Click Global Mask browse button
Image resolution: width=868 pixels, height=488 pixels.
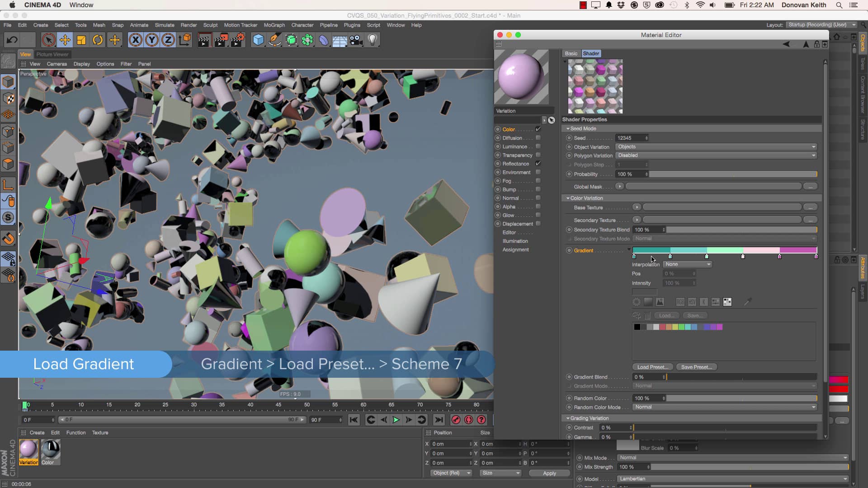pyautogui.click(x=811, y=187)
